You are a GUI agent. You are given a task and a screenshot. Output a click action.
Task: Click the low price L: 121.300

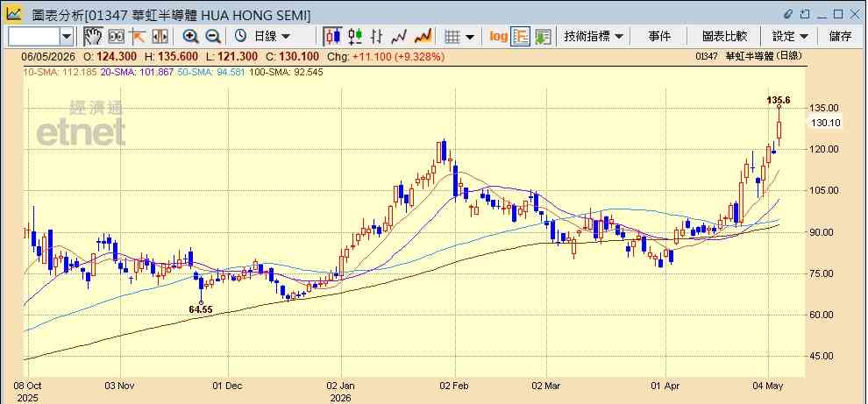(231, 56)
